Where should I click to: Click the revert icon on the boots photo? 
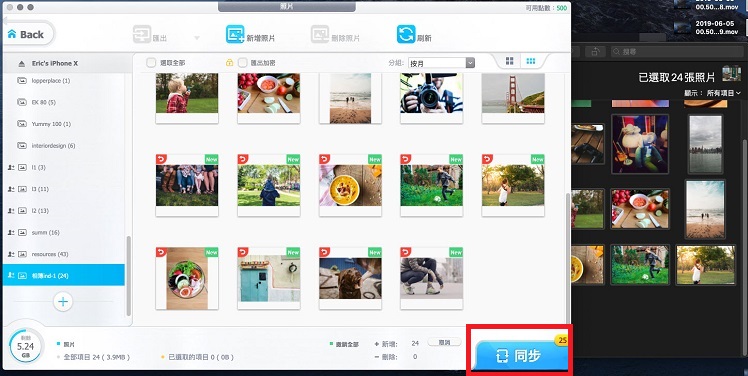161,159
